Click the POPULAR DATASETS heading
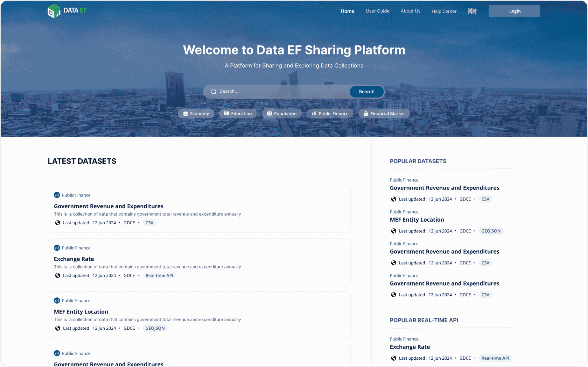Image resolution: width=588 pixels, height=367 pixels. click(x=418, y=161)
